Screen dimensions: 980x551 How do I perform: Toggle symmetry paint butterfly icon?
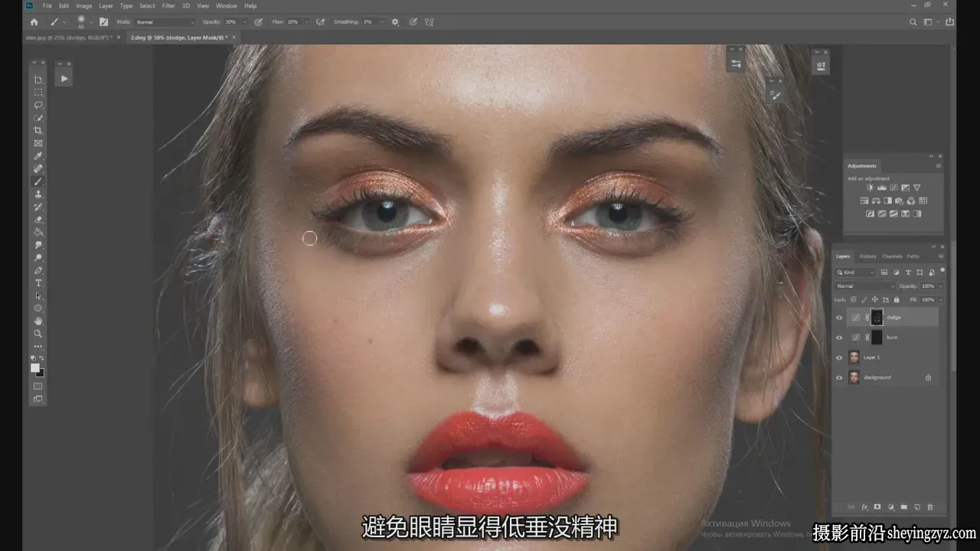(x=430, y=22)
